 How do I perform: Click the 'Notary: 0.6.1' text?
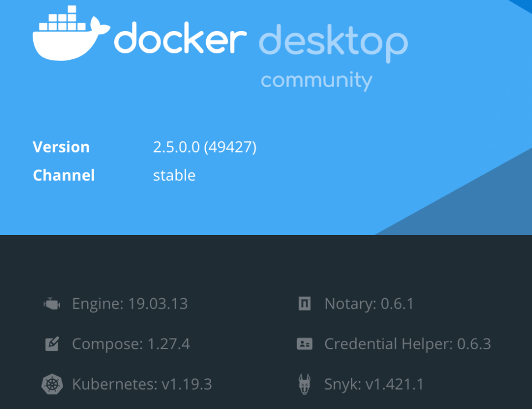369,304
